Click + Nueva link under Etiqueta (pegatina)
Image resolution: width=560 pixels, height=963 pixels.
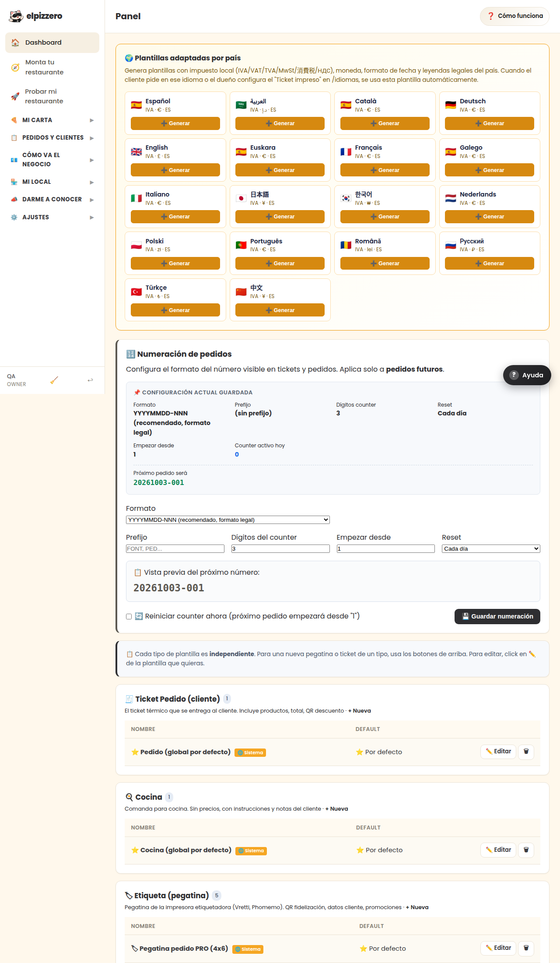point(417,907)
